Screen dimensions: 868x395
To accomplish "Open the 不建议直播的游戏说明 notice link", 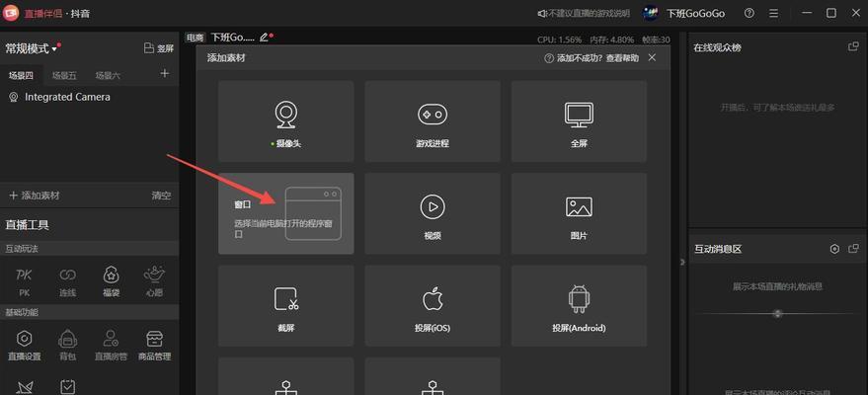I will (x=584, y=13).
